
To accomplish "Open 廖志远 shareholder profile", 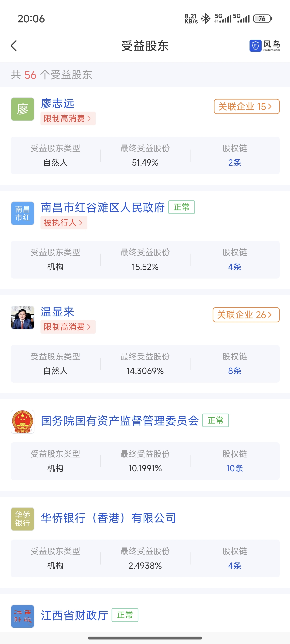I will click(58, 103).
